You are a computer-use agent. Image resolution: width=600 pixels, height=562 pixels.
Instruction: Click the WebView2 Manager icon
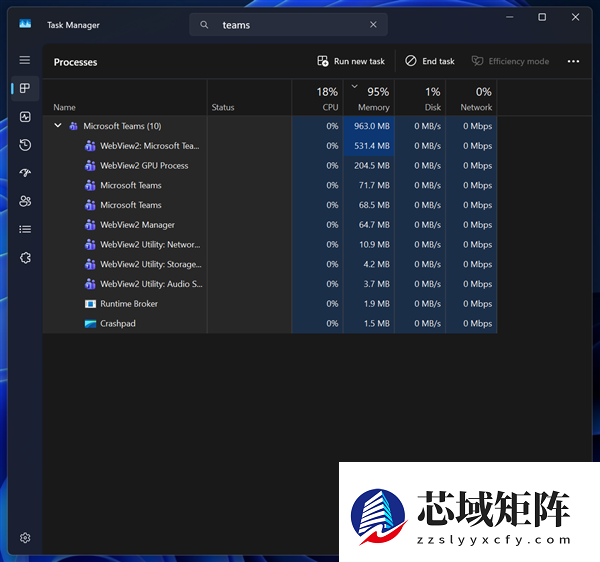coord(90,225)
